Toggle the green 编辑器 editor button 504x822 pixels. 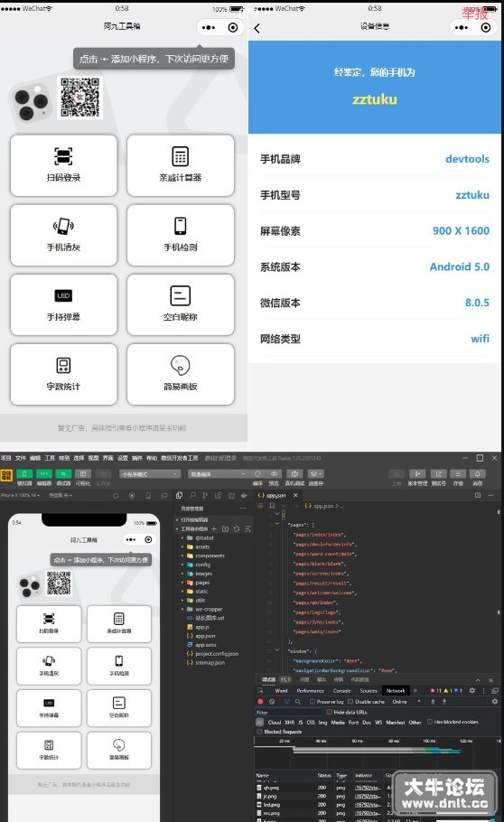(x=43, y=474)
